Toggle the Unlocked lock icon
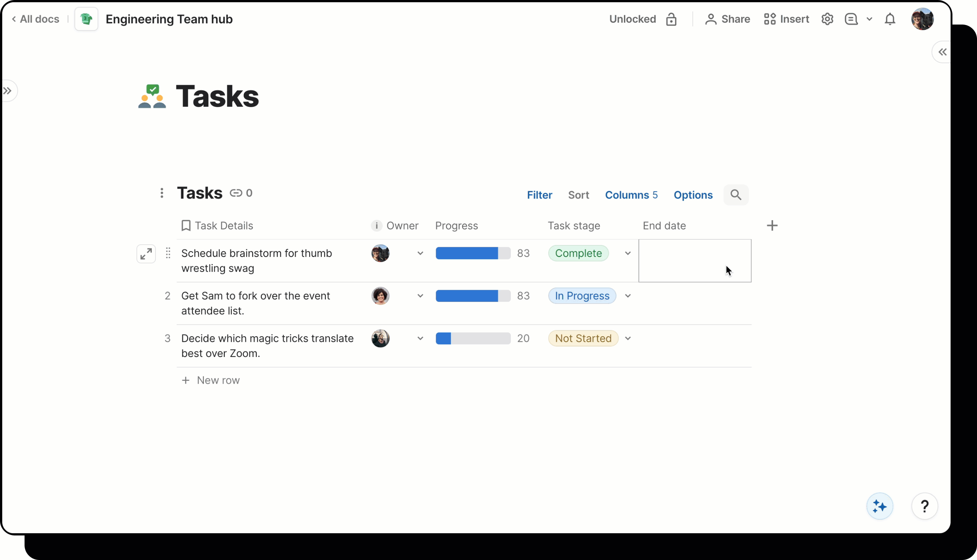Viewport: 977px width, 560px height. click(671, 19)
